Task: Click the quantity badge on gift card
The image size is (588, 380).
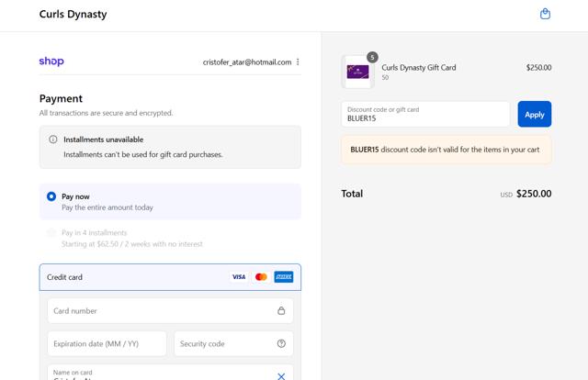Action: 372,57
